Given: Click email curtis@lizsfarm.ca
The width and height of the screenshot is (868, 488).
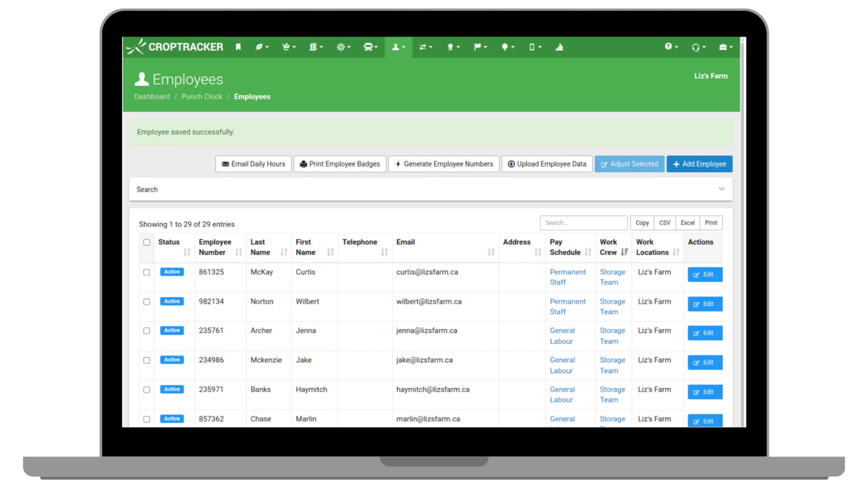Looking at the screenshot, I should [427, 272].
